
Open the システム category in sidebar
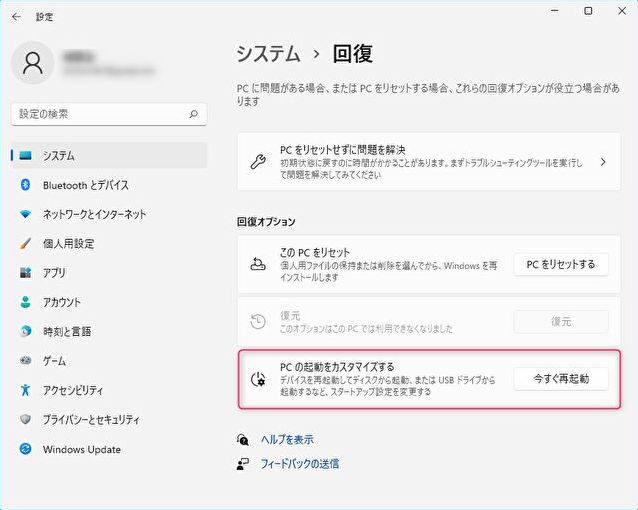109,155
